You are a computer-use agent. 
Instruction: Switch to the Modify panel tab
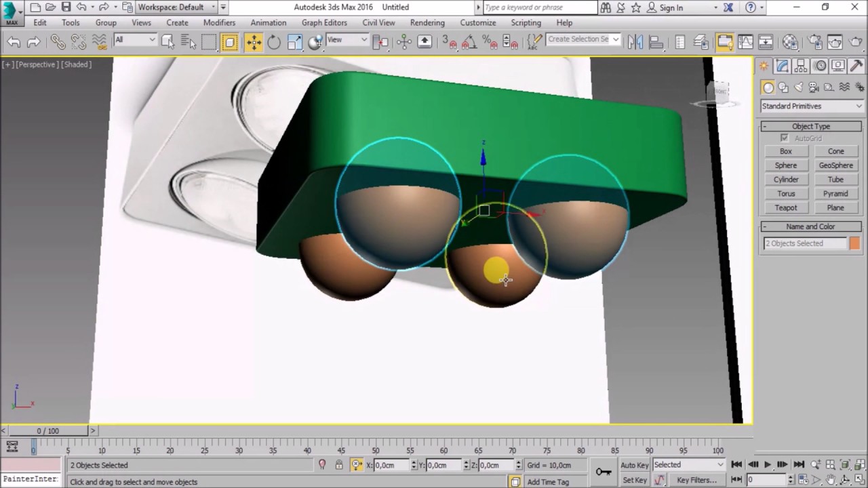point(783,66)
